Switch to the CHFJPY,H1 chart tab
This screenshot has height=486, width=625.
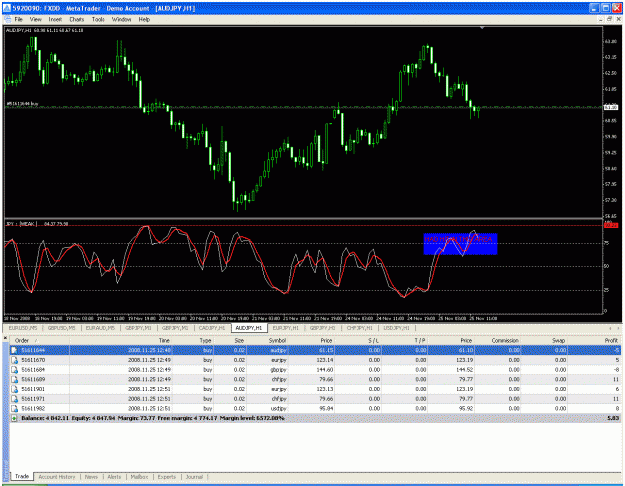[x=360, y=328]
